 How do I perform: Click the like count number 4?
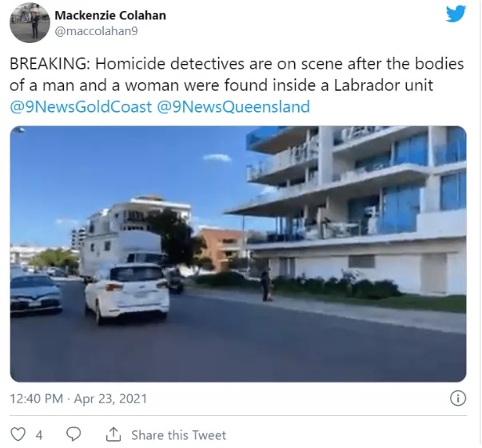(38, 435)
